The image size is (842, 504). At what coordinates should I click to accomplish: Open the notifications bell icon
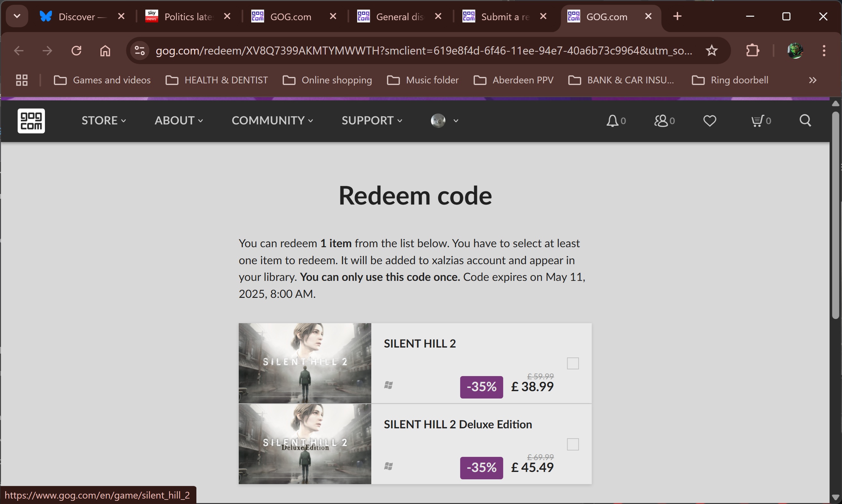(x=615, y=121)
